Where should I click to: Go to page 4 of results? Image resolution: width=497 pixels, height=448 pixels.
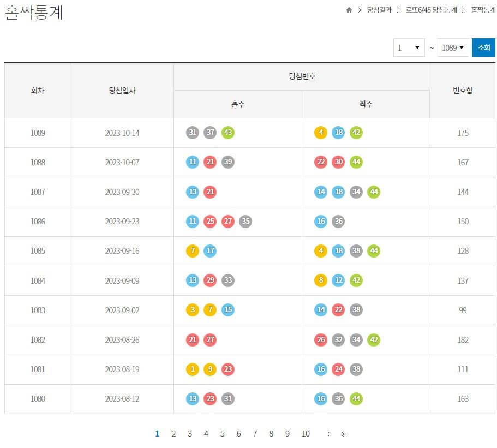(x=206, y=434)
